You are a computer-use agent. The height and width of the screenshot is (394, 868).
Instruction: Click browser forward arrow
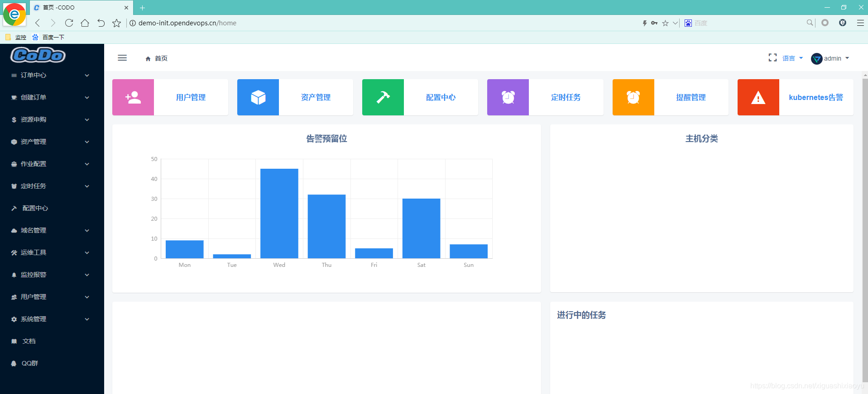[53, 23]
